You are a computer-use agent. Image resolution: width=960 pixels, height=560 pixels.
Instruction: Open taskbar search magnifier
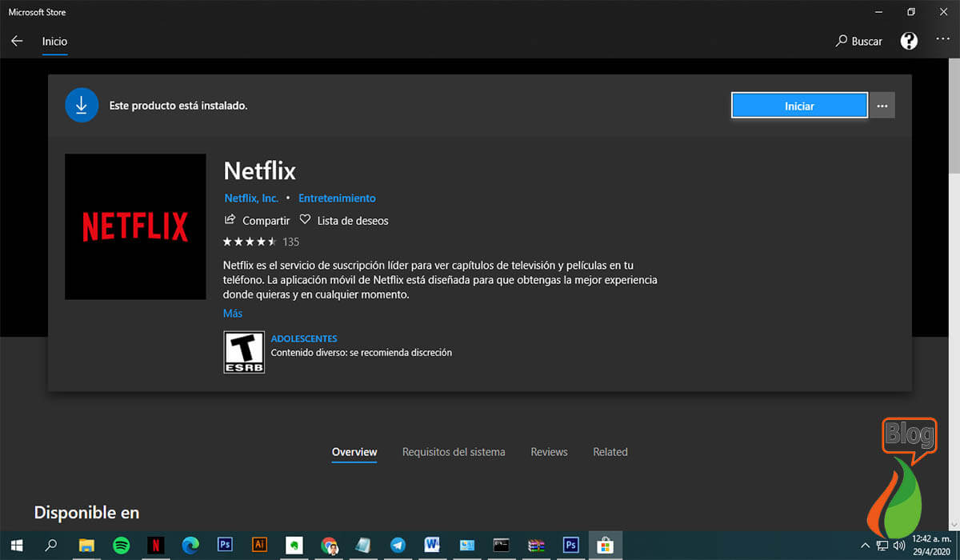point(51,545)
